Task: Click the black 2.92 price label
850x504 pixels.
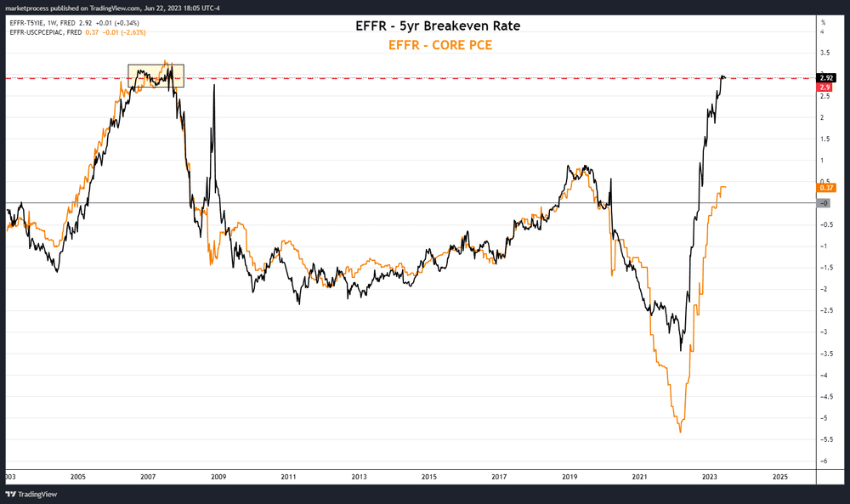Action: [x=824, y=78]
